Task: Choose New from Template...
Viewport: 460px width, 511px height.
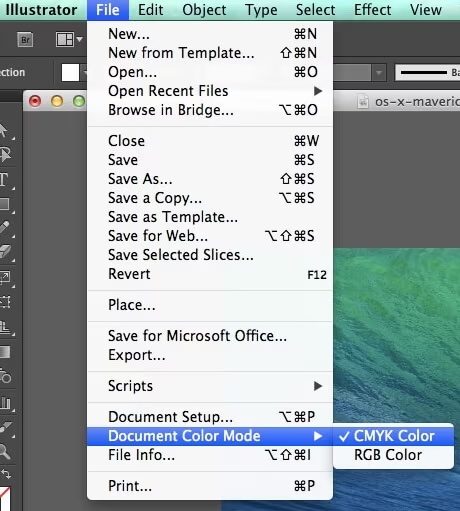Action: click(210, 53)
